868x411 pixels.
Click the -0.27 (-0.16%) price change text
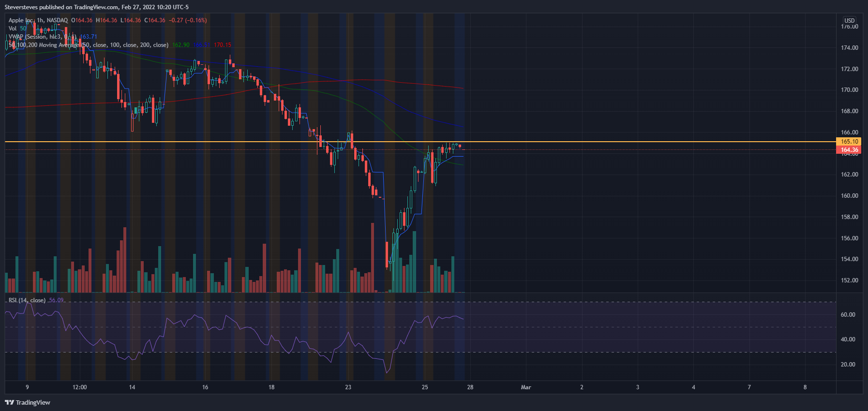point(188,20)
